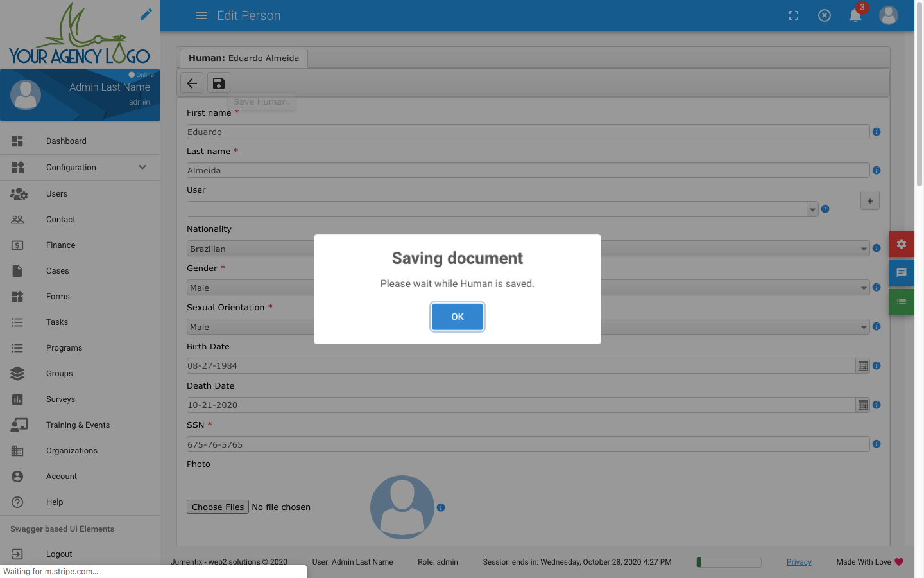Click the Death Date input field
The width and height of the screenshot is (924, 578).
click(x=521, y=405)
